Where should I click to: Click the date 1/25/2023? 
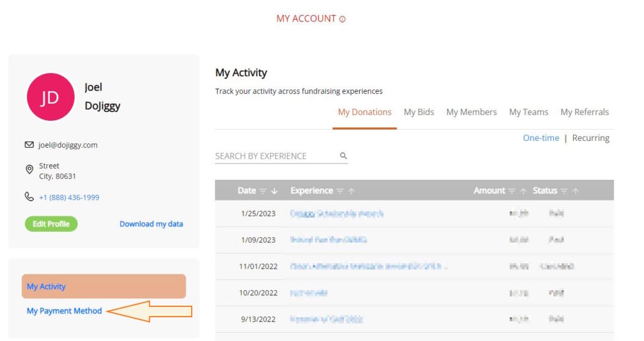pos(258,214)
